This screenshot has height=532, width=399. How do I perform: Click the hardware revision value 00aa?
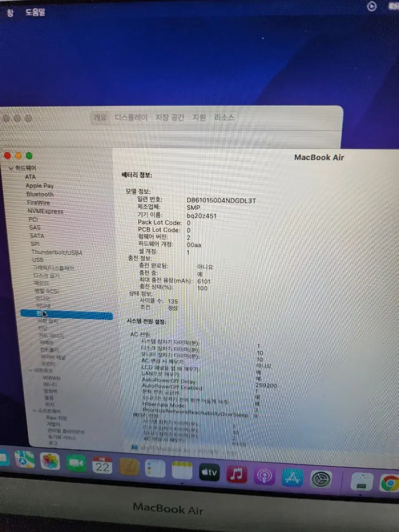coord(194,245)
